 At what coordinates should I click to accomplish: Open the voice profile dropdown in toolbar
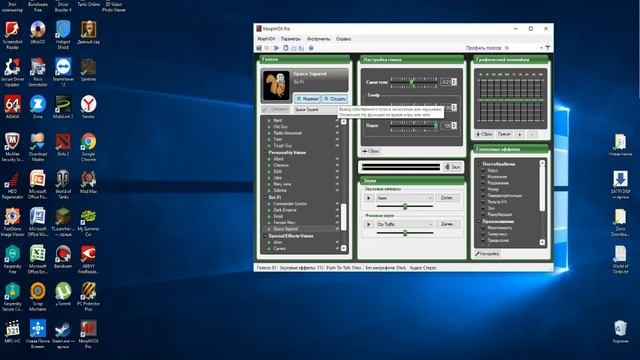(541, 48)
